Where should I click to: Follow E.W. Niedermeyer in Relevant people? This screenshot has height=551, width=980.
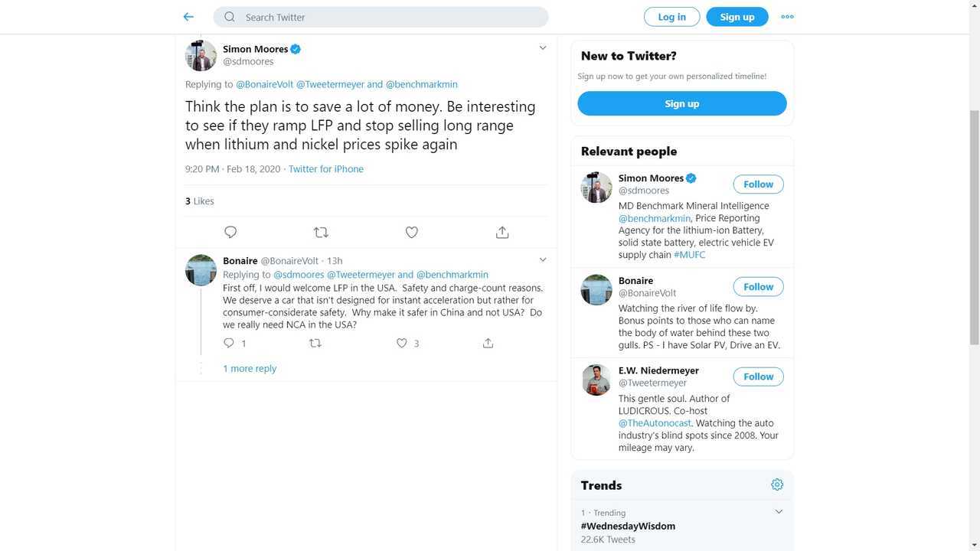click(x=758, y=377)
